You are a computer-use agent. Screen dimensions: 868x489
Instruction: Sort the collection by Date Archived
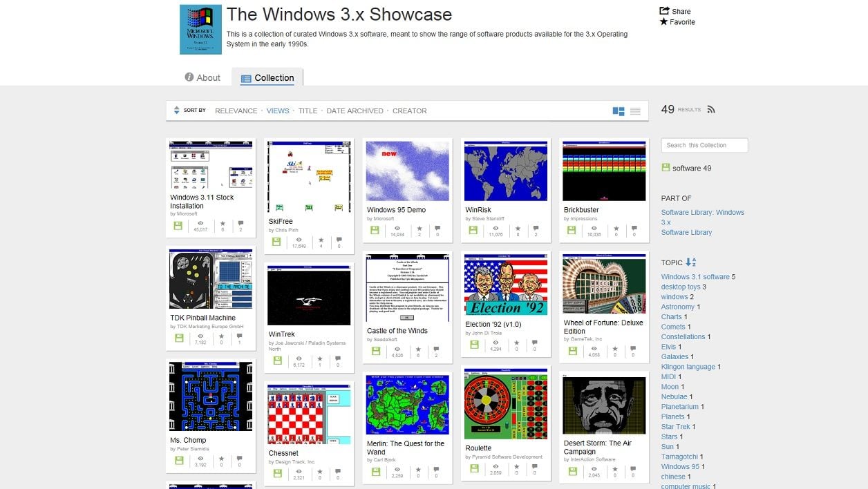click(355, 111)
